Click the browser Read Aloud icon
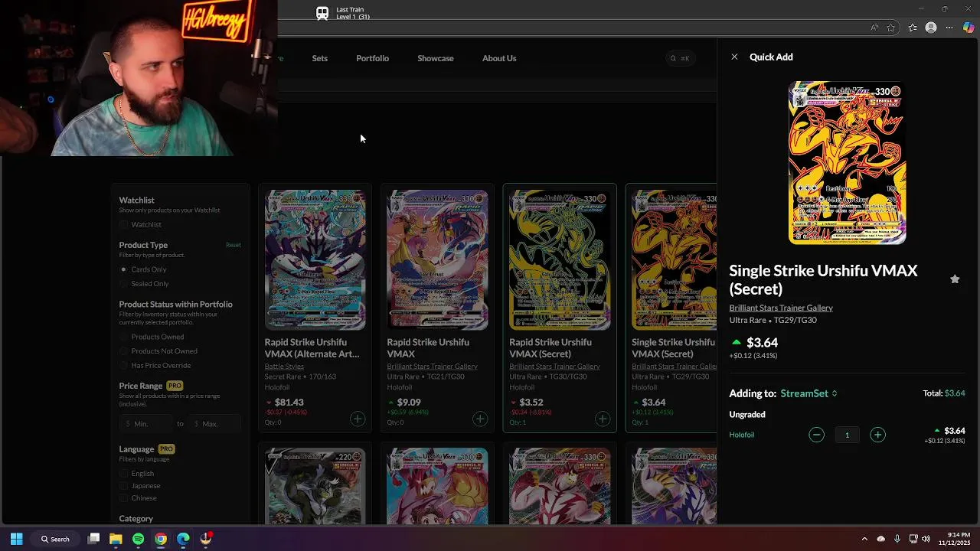This screenshot has width=980, height=551. point(874,28)
